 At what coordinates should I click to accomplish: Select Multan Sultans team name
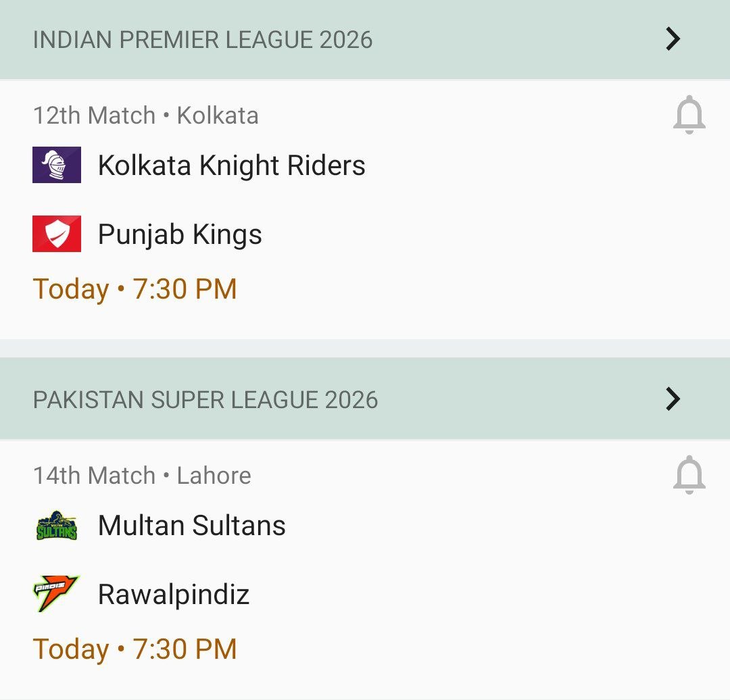click(x=191, y=526)
